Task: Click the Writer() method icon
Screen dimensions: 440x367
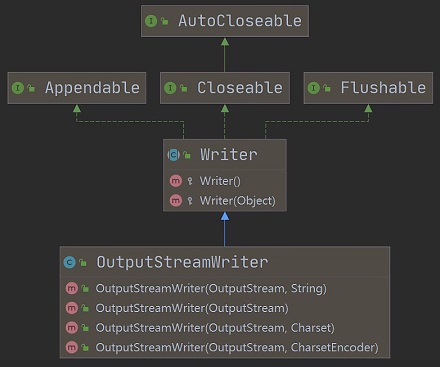Action: (176, 181)
